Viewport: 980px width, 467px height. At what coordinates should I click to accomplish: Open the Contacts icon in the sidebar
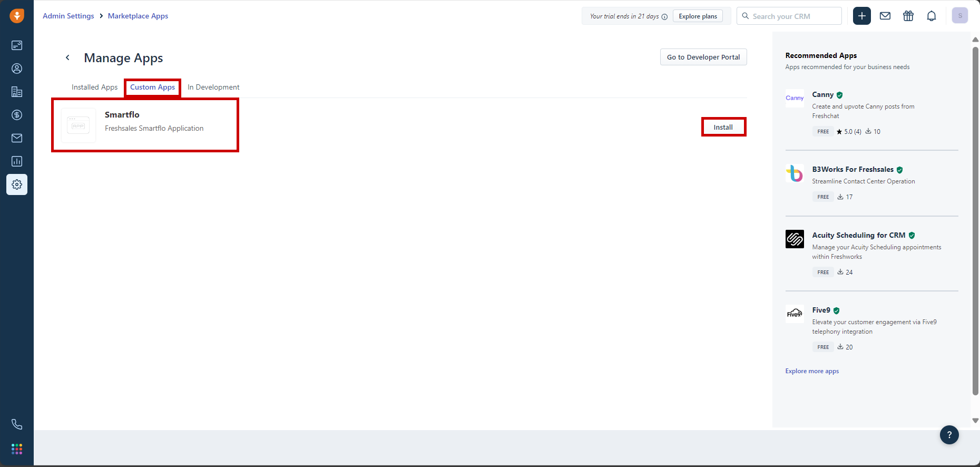click(x=17, y=69)
